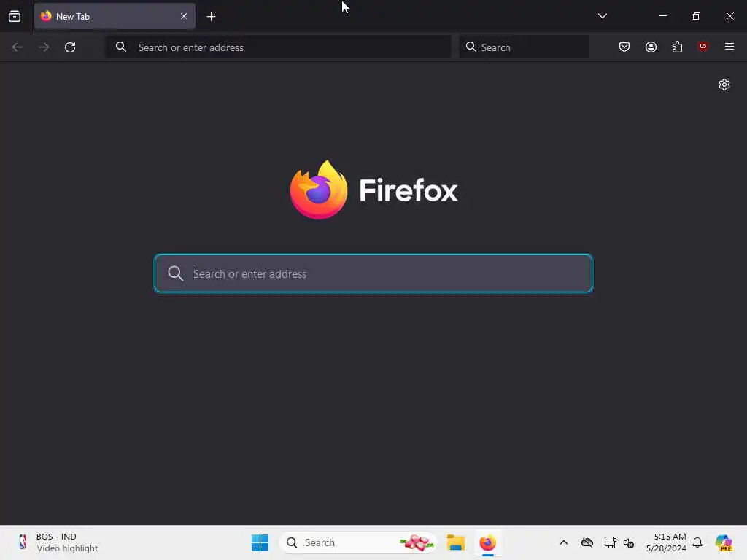The image size is (747, 560).
Task: Show hidden system tray icons
Action: pyautogui.click(x=564, y=542)
